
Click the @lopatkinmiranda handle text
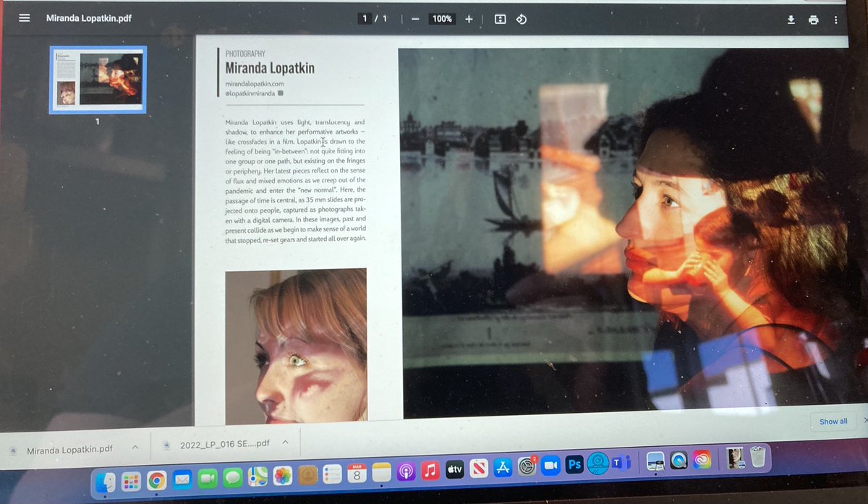click(x=250, y=93)
